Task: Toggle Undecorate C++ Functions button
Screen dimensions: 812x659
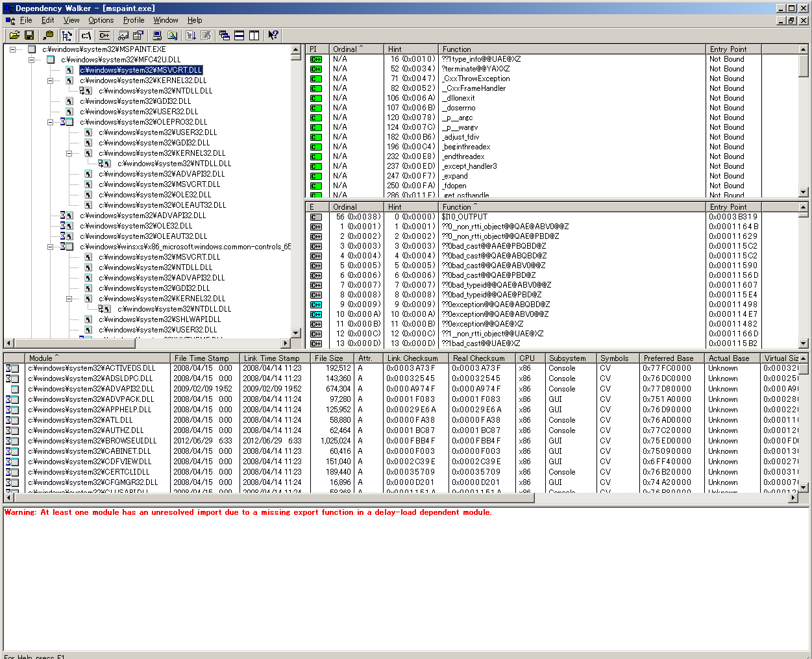Action: point(104,36)
